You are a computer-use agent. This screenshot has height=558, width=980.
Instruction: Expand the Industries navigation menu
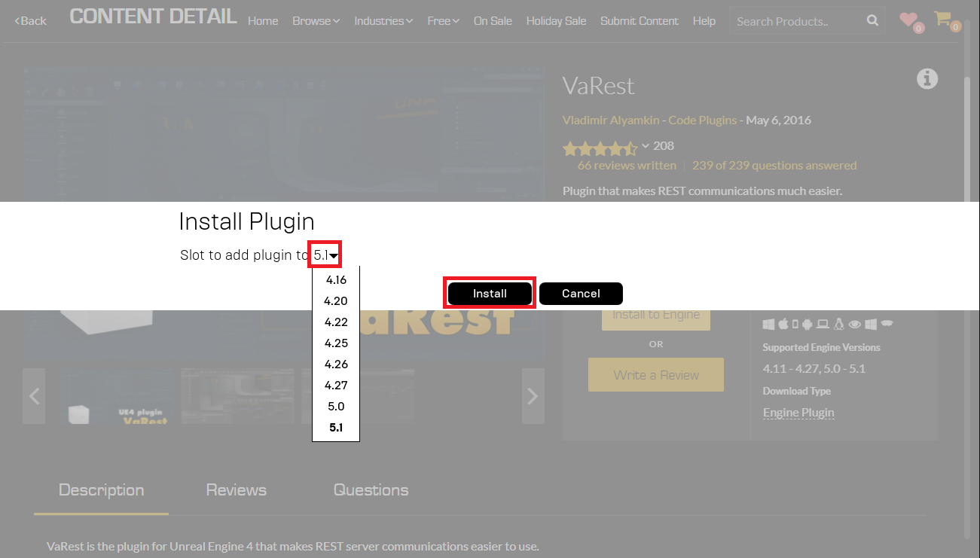tap(383, 21)
